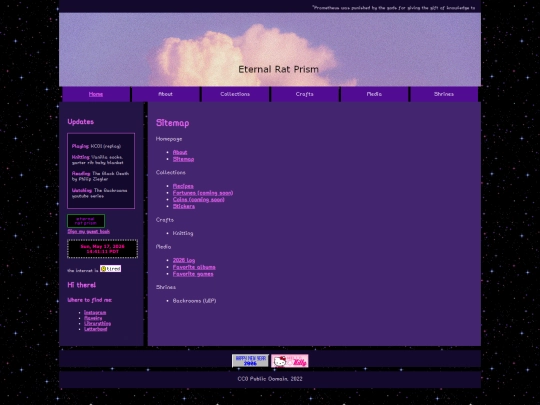Click the CC0 Public Domain, 2022 footer text
This screenshot has width=540, height=405.
click(270, 379)
